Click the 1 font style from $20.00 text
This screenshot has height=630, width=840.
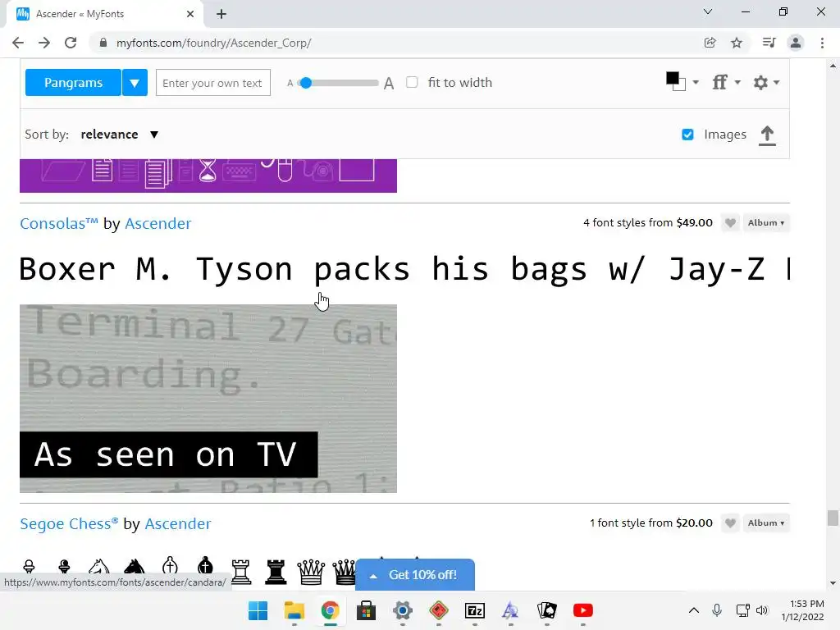click(651, 523)
